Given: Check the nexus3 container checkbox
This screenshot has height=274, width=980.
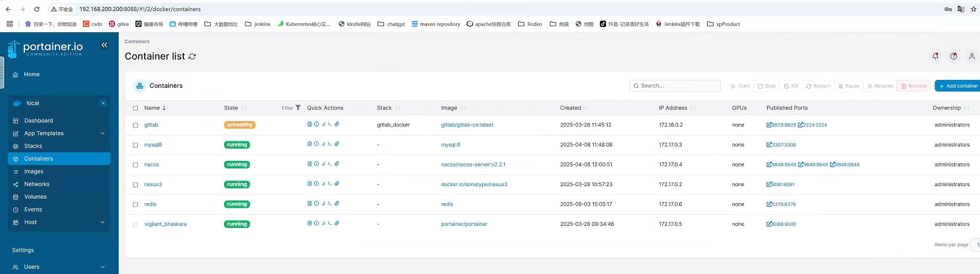Looking at the screenshot, I should tap(135, 185).
